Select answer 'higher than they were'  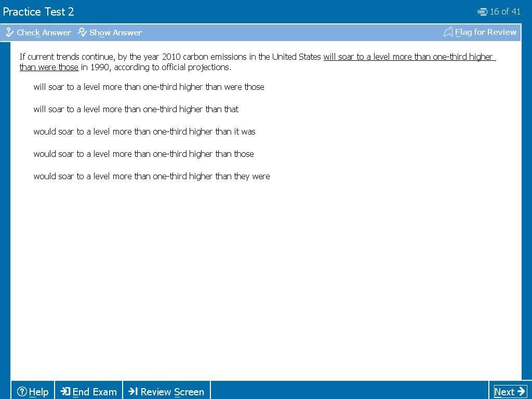[x=152, y=177]
